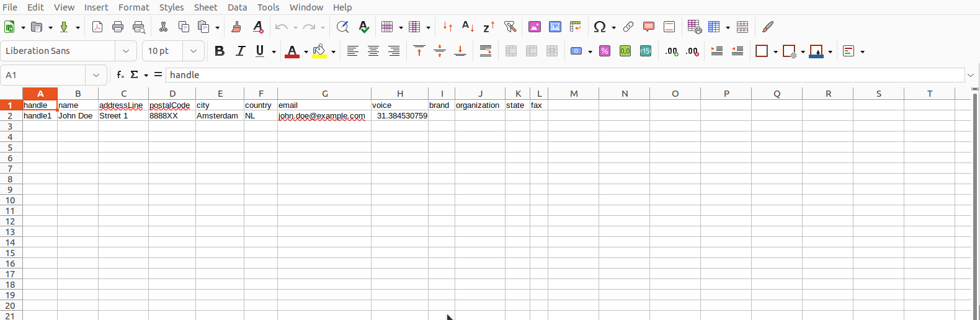Toggle wrap text
The image size is (980, 320).
click(x=486, y=51)
